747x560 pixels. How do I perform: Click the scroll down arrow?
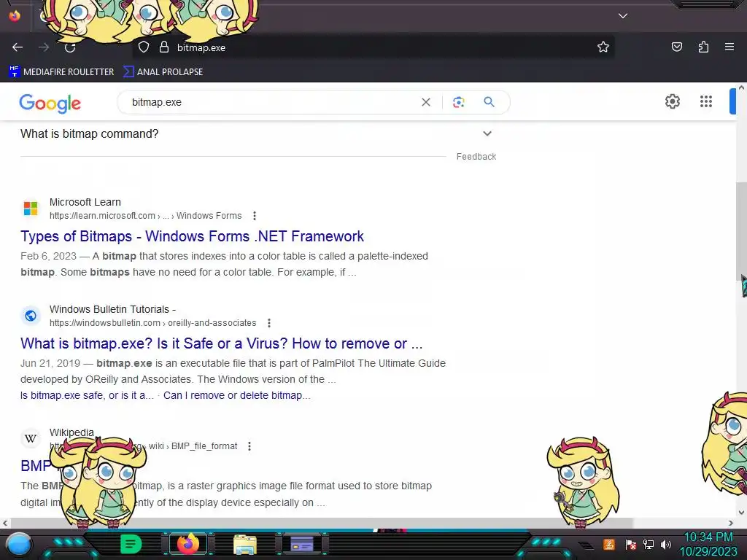(x=741, y=513)
